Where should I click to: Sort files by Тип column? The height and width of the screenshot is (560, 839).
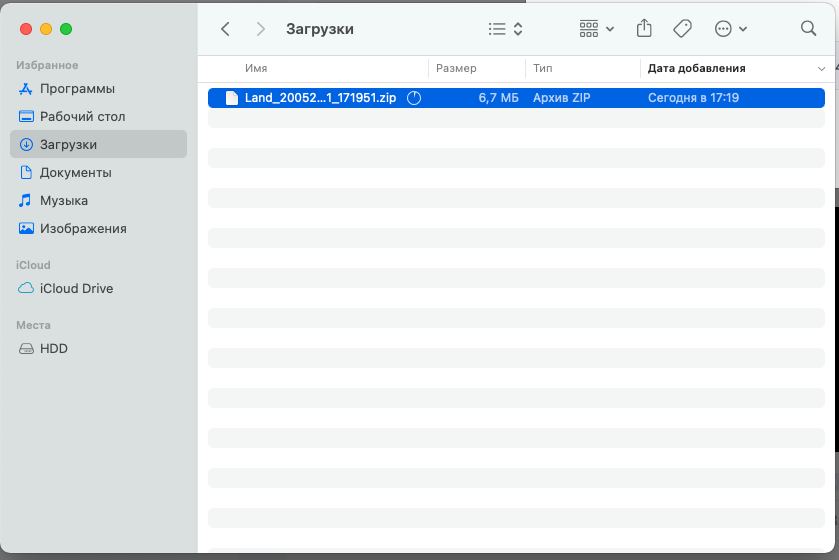(543, 69)
